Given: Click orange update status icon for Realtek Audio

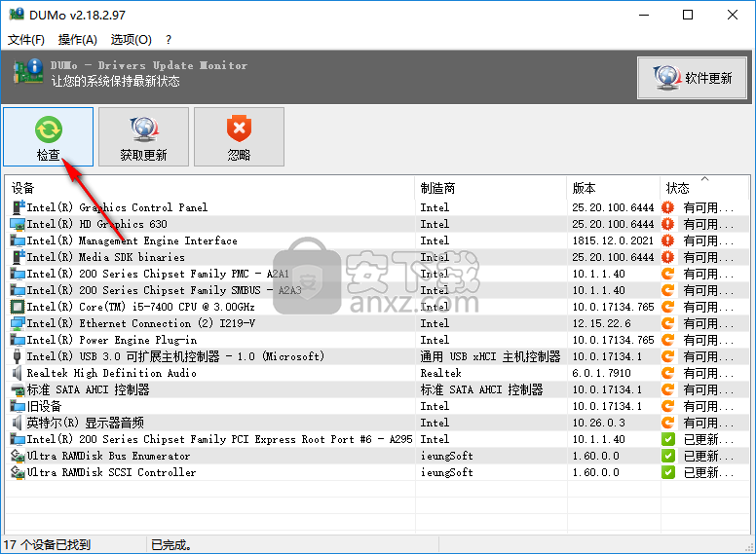Looking at the screenshot, I should coord(667,373).
